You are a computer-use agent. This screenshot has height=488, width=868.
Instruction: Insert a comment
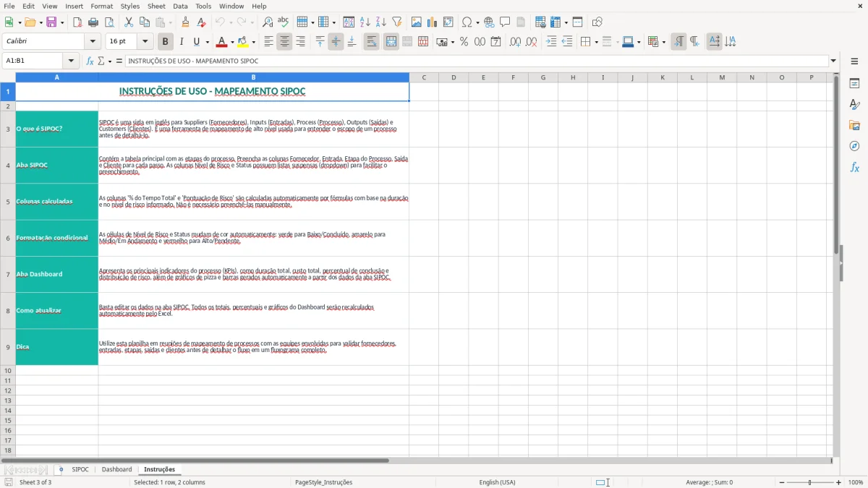point(505,22)
